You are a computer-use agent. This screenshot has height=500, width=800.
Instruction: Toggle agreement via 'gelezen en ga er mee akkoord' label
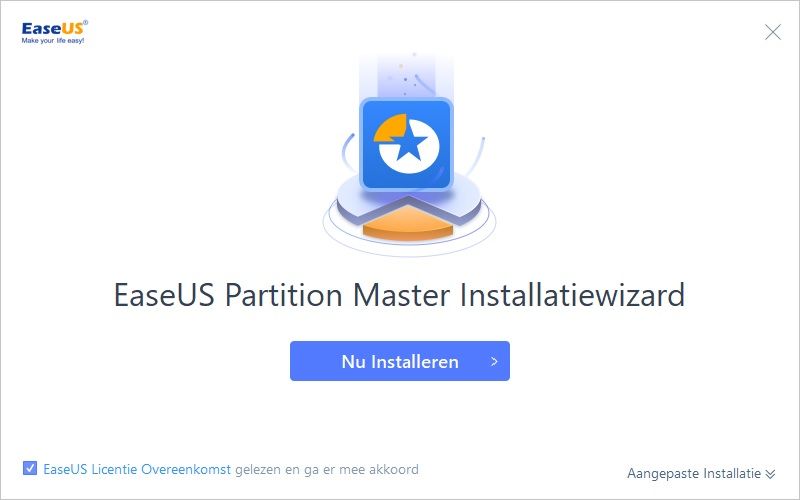pos(327,469)
